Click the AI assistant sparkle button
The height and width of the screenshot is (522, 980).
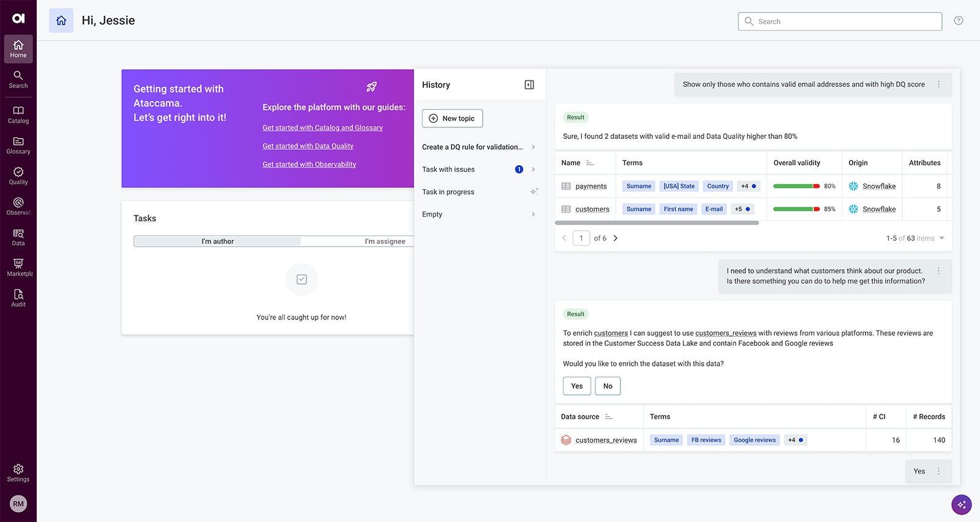click(x=961, y=505)
